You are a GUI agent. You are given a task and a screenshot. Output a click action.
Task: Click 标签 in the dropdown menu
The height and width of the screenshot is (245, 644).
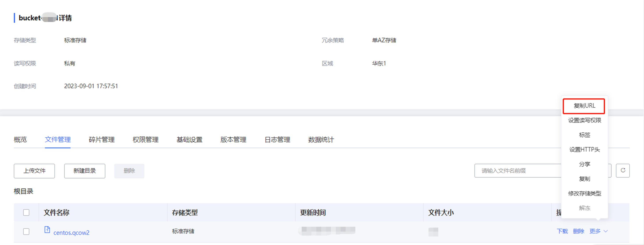click(x=584, y=135)
